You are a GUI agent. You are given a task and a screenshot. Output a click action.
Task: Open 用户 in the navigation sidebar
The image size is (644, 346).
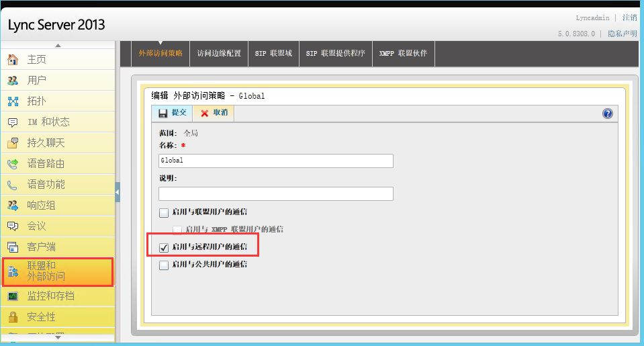[58, 81]
